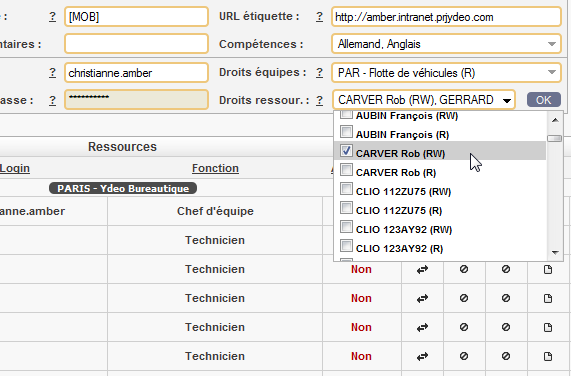This screenshot has height=376, width=571.
Task: Click the scroll-down arrow of the resource list
Action: (555, 252)
